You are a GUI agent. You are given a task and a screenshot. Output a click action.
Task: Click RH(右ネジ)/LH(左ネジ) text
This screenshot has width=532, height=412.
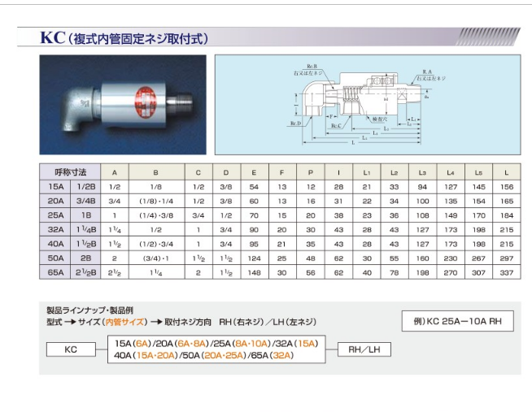(268, 322)
